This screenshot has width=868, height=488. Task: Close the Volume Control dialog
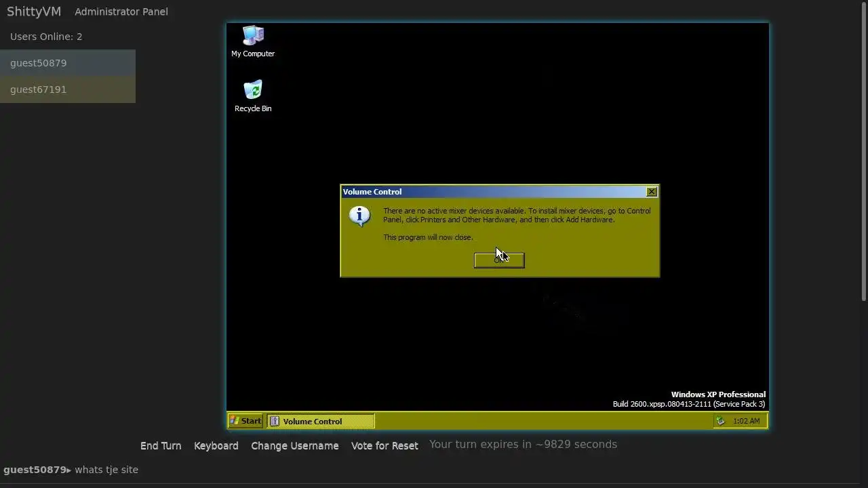pyautogui.click(x=652, y=192)
